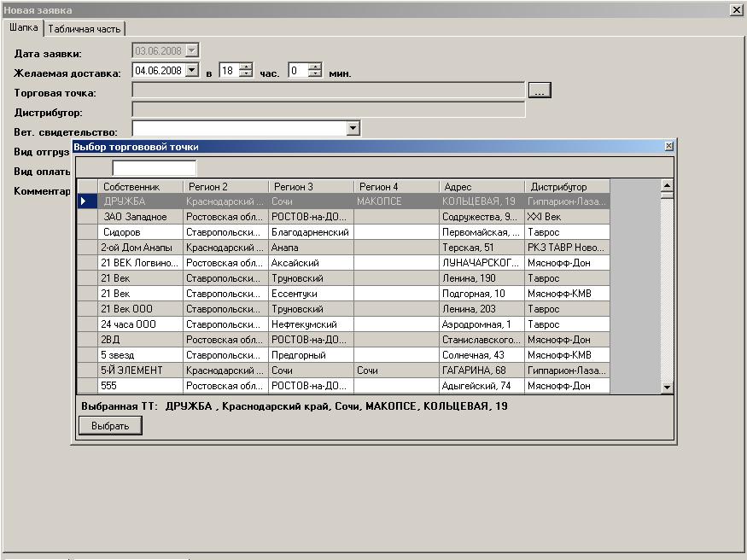Click the XXI Век distributor cell

(567, 217)
